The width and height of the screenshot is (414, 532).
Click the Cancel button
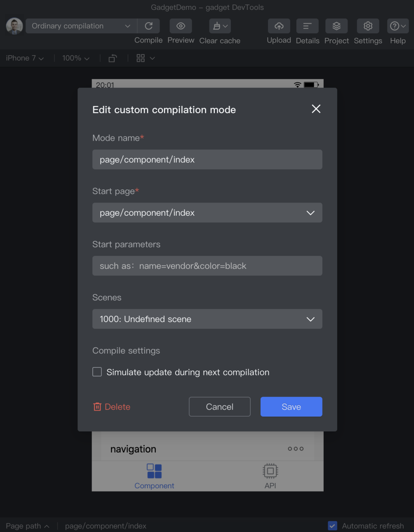(x=219, y=407)
